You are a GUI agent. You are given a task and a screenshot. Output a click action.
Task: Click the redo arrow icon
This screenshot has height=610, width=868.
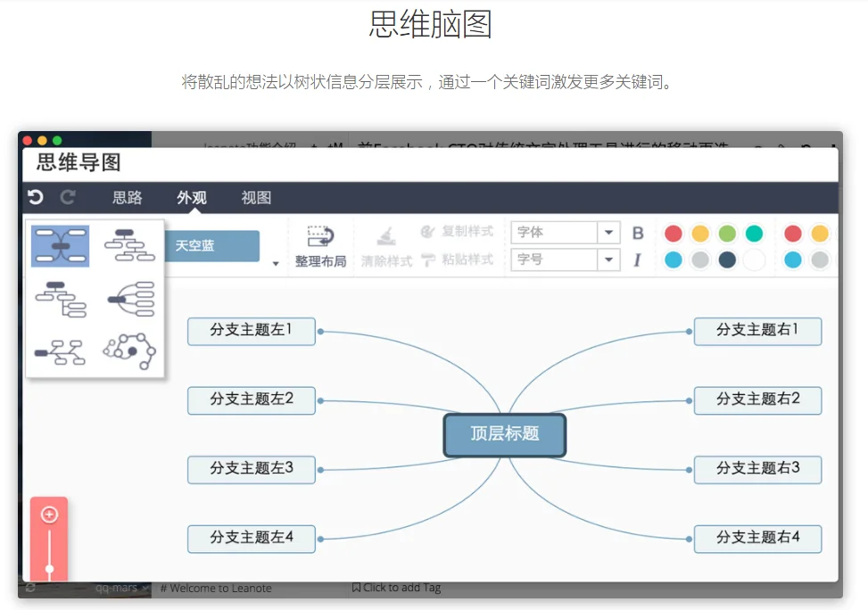tap(68, 197)
